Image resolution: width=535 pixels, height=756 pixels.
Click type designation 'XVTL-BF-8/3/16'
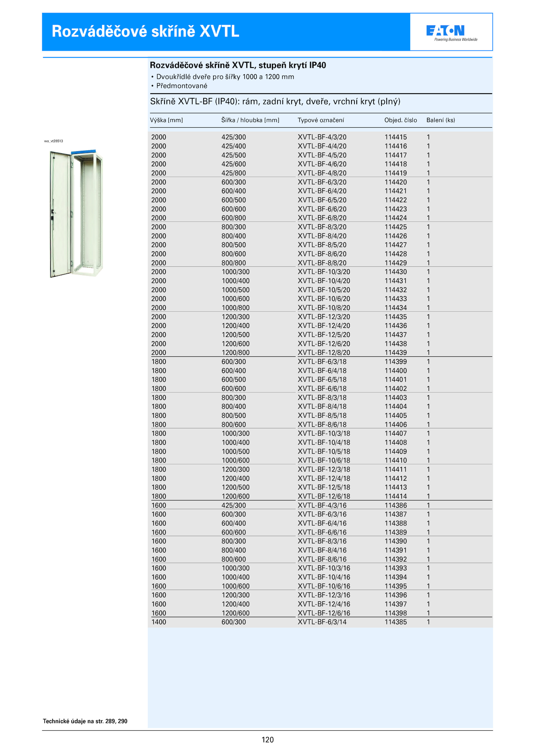[x=322, y=541]
